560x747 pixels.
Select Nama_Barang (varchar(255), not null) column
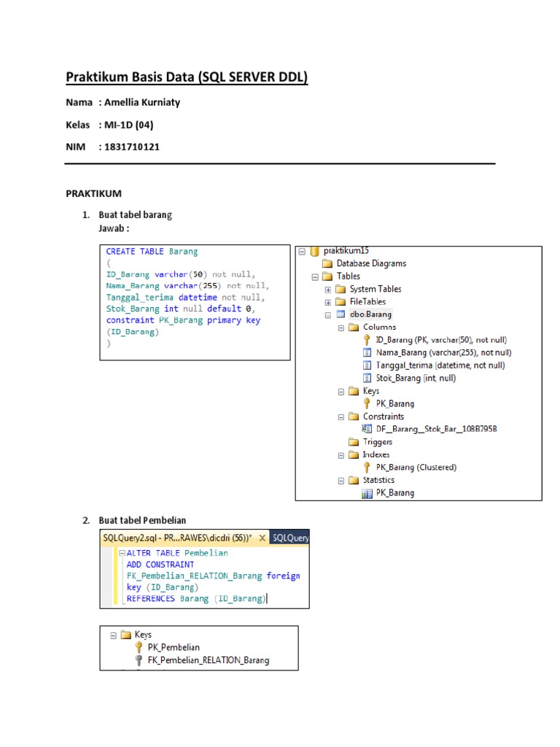coord(444,352)
